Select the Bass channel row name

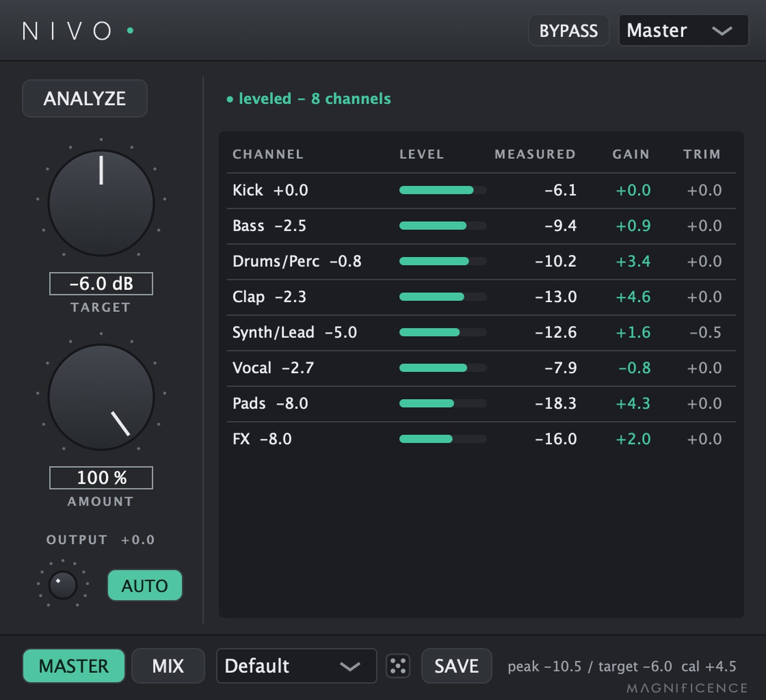[248, 226]
